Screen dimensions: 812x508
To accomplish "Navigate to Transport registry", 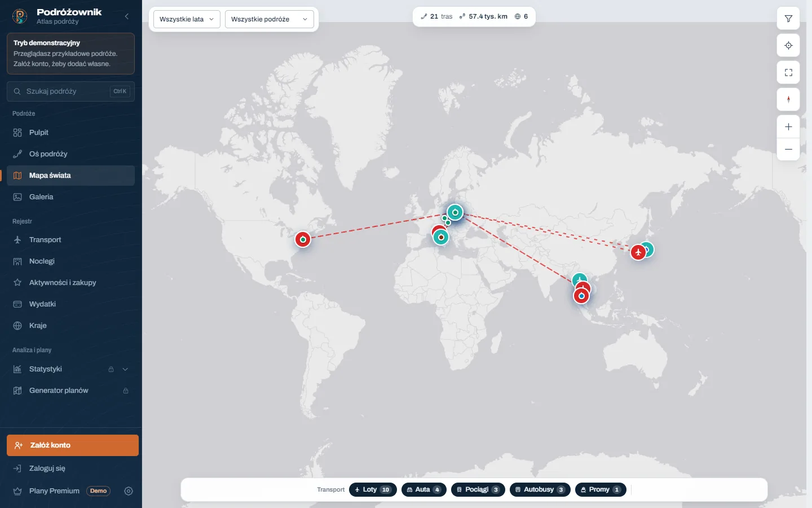I will tap(70, 240).
